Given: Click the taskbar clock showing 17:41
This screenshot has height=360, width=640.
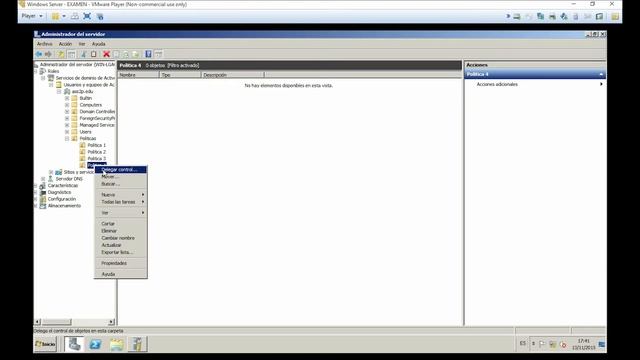Looking at the screenshot, I should click(583, 344).
